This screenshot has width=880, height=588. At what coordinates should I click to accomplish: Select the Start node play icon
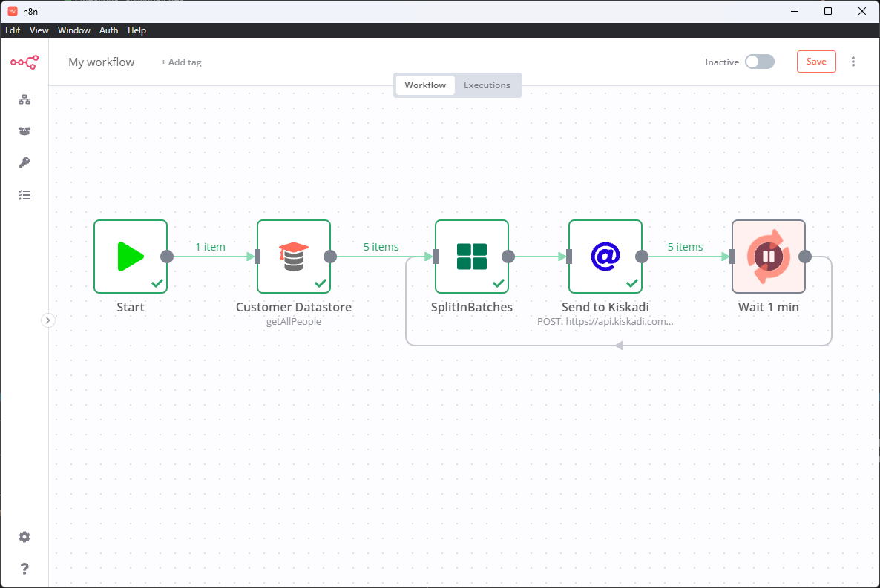coord(130,257)
